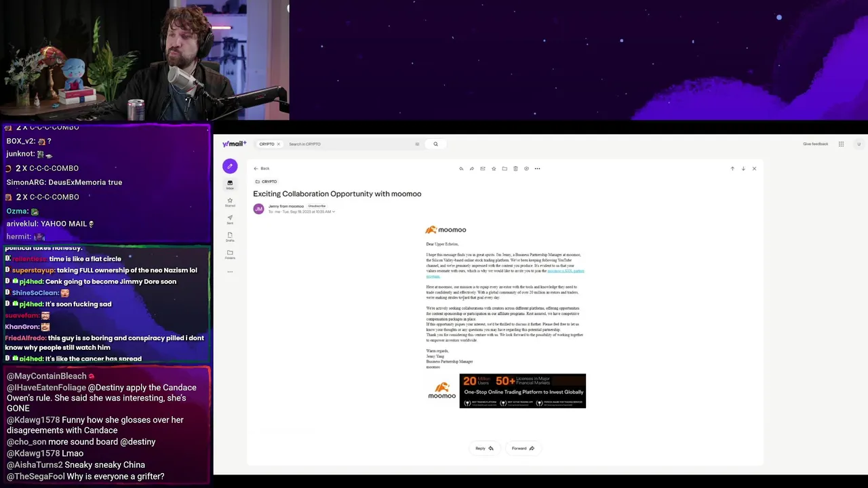The height and width of the screenshot is (488, 868).
Task: Move email to folder icon
Action: (x=505, y=169)
